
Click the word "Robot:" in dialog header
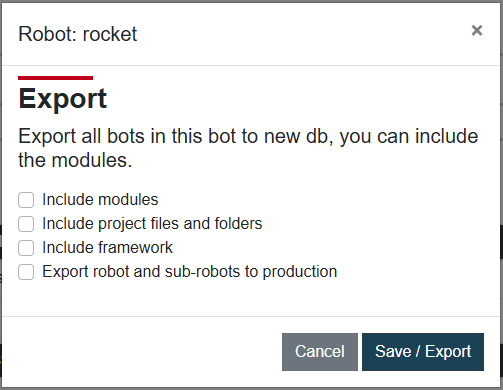pyautogui.click(x=48, y=34)
